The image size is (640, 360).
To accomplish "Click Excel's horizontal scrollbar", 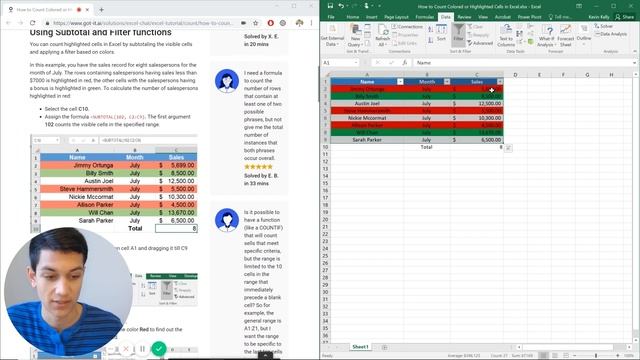I will tap(568, 347).
